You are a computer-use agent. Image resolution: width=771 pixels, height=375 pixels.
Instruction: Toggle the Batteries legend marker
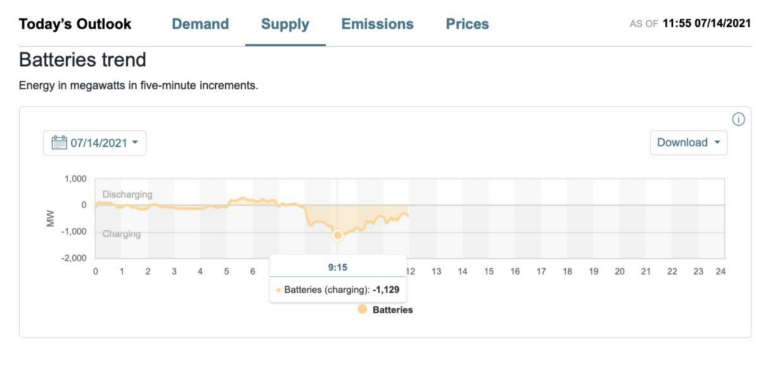(x=362, y=310)
